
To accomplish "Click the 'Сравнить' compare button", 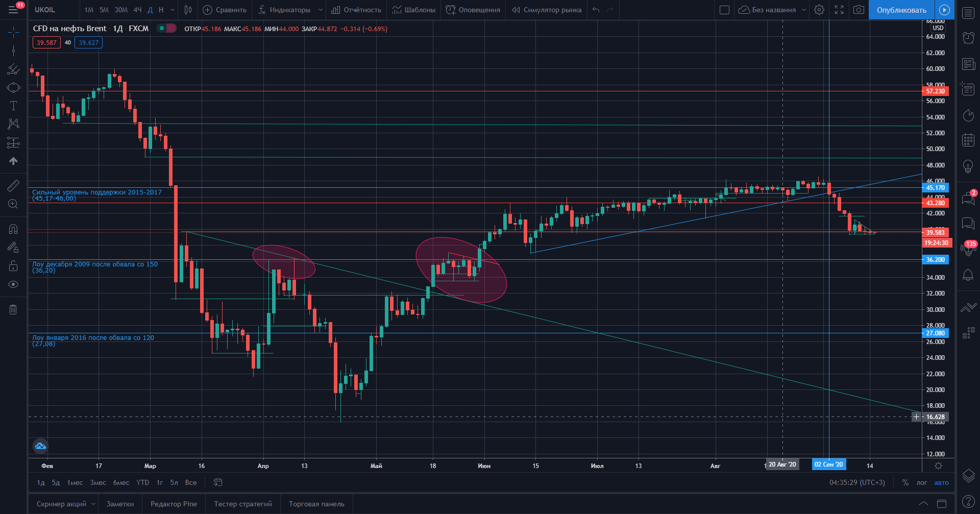I will click(x=225, y=10).
